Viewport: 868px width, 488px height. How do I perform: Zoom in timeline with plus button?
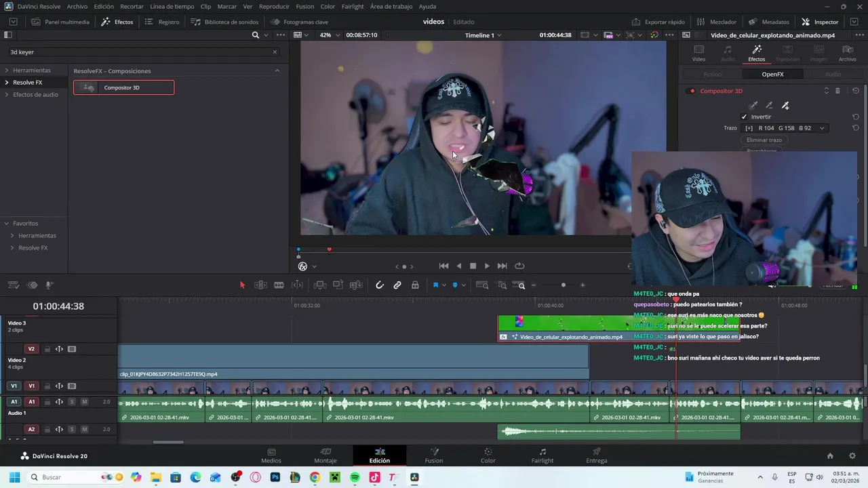click(583, 285)
